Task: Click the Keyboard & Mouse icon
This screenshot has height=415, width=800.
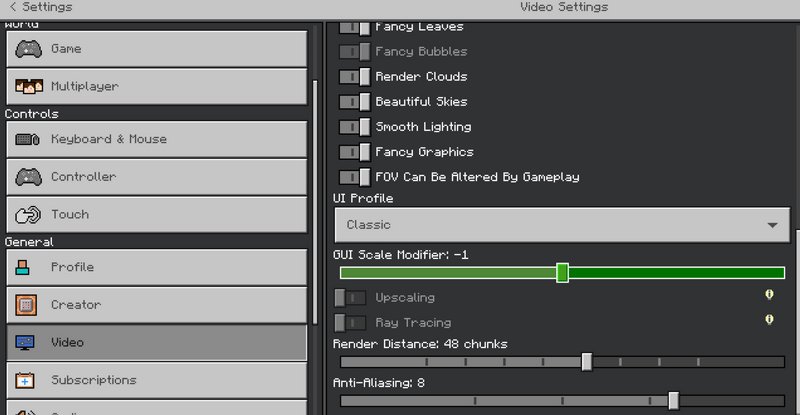Action: coord(28,139)
